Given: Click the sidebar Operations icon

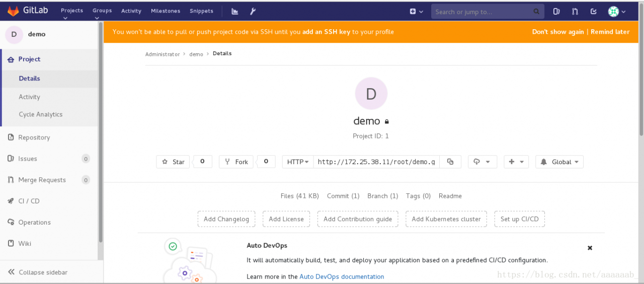Looking at the screenshot, I should click(11, 222).
